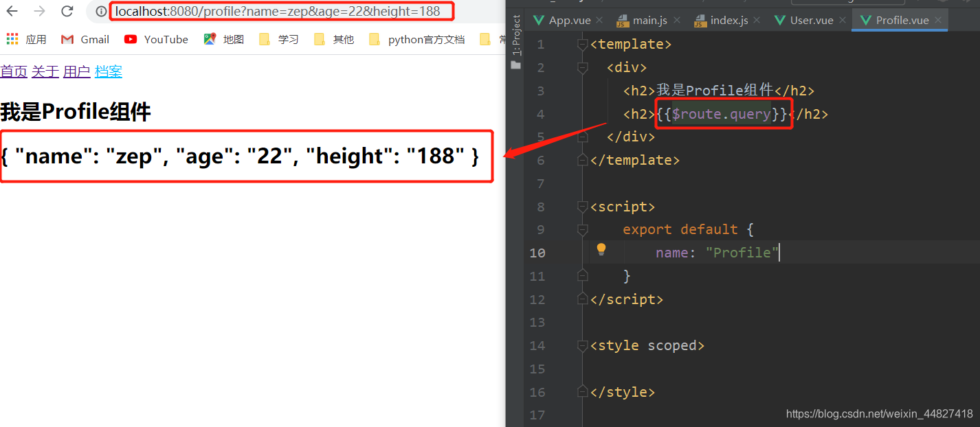Click the 关于 link
This screenshot has width=980, height=427.
click(x=45, y=71)
